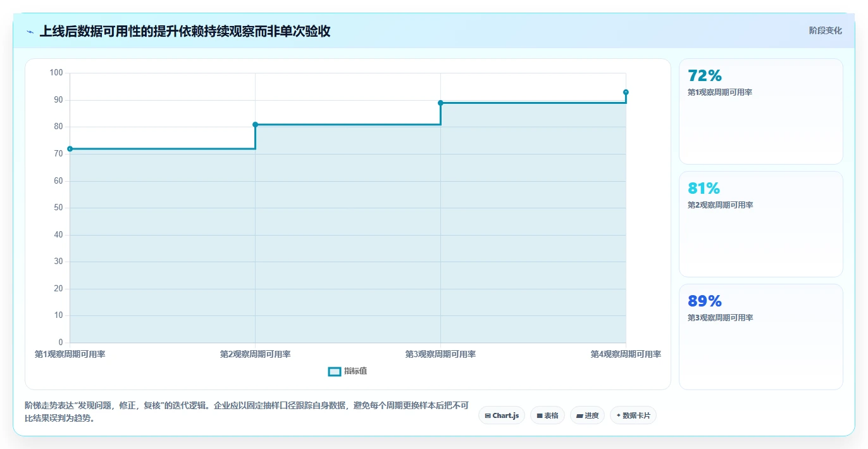Click the 数据卡片 tag pill
The image size is (868, 449).
(633, 415)
